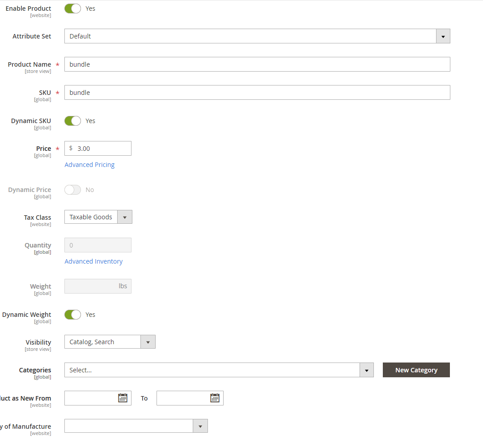Viewport: 483px width, 448px height.
Task: Focus the SKU input field
Action: (x=257, y=93)
